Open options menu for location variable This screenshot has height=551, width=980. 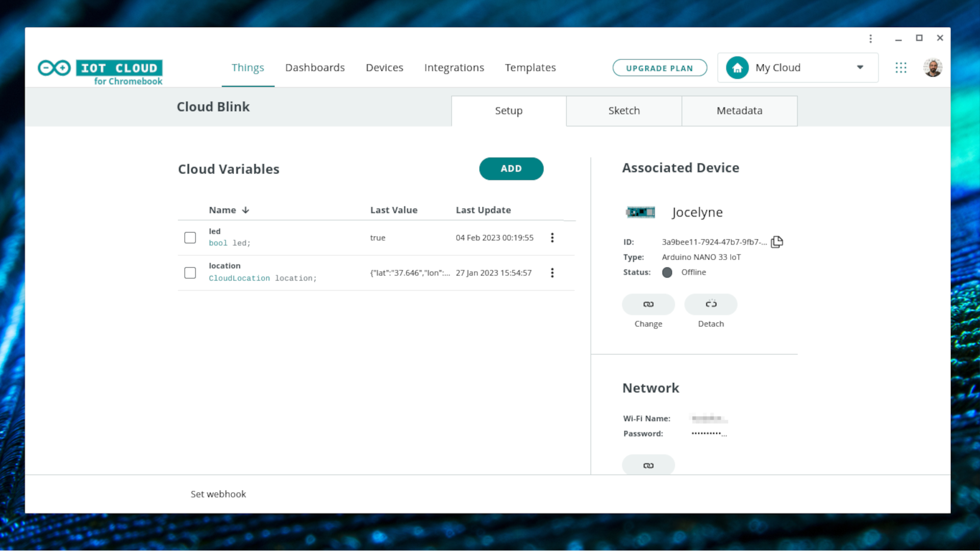click(552, 273)
